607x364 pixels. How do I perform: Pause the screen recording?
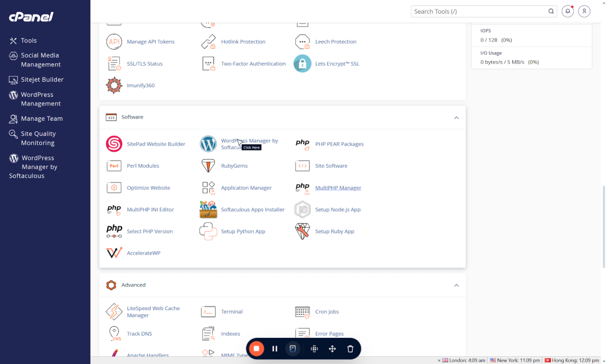[x=274, y=349]
